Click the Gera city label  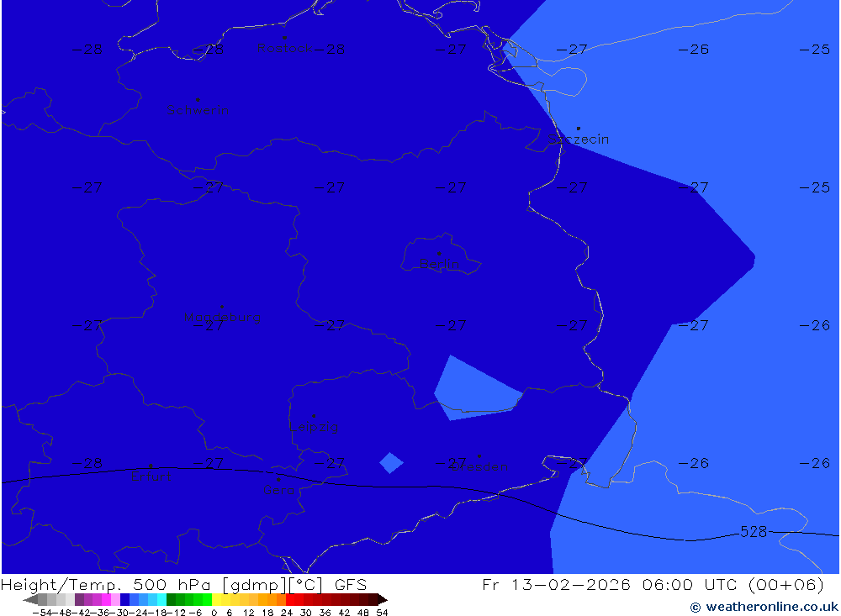point(278,489)
